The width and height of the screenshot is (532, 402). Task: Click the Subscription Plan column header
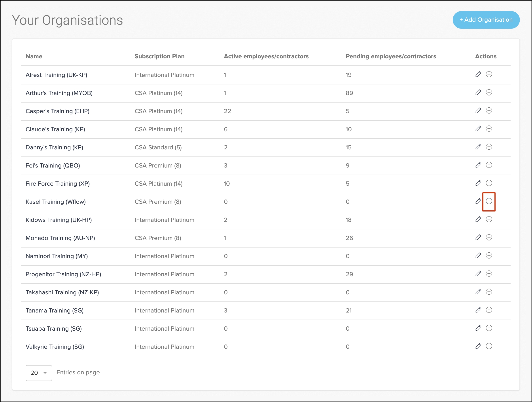tap(159, 56)
